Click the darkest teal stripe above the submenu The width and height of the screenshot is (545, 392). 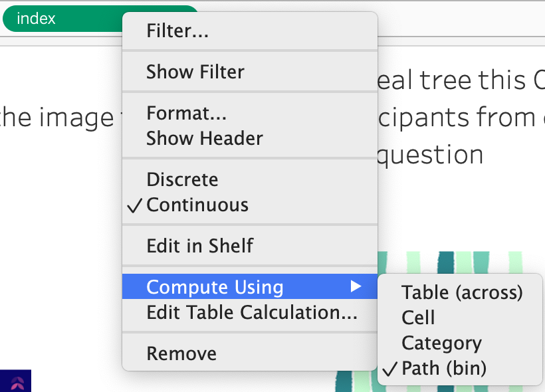tap(445, 262)
